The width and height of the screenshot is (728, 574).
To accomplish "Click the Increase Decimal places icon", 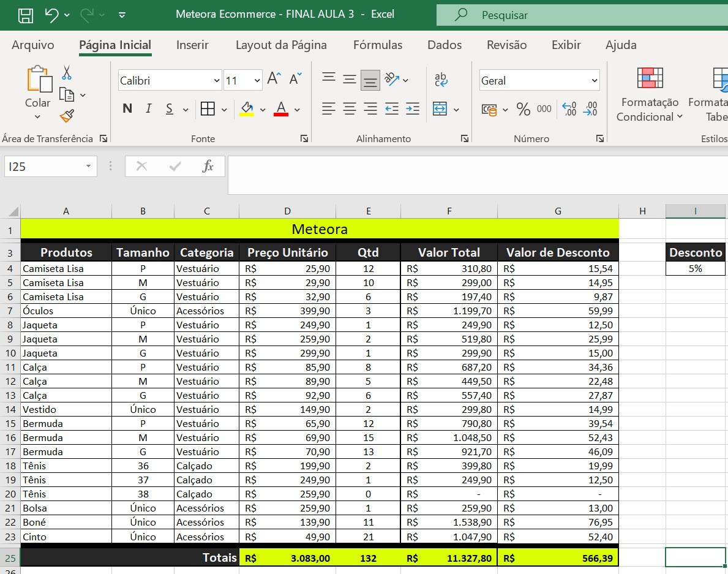I will [x=569, y=109].
